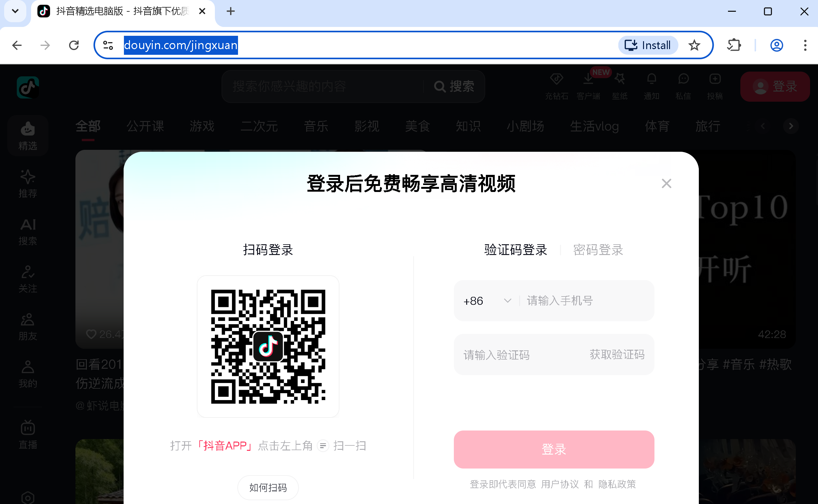Click the red 登录 button in the header
This screenshot has height=504, width=818.
(775, 86)
